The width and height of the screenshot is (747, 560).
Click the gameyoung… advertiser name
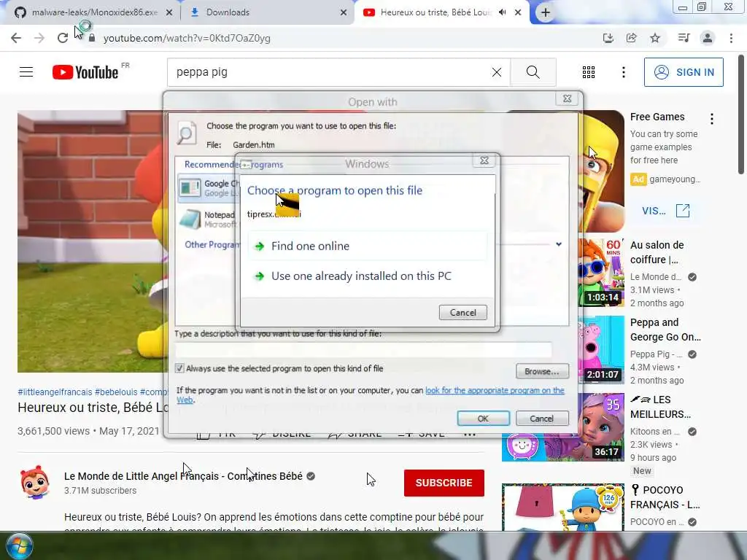tap(675, 179)
